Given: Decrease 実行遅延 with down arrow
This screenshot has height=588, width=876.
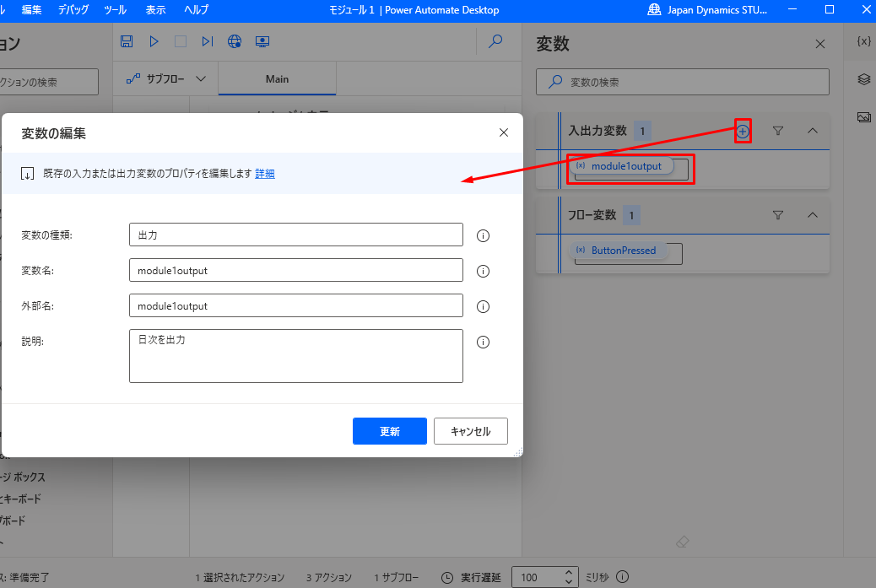Looking at the screenshot, I should click(x=568, y=581).
